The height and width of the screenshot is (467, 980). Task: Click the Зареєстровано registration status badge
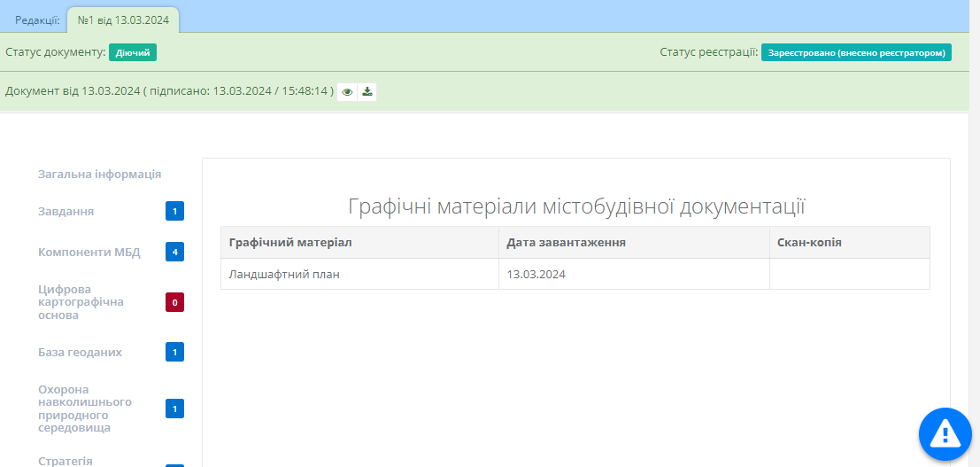855,53
